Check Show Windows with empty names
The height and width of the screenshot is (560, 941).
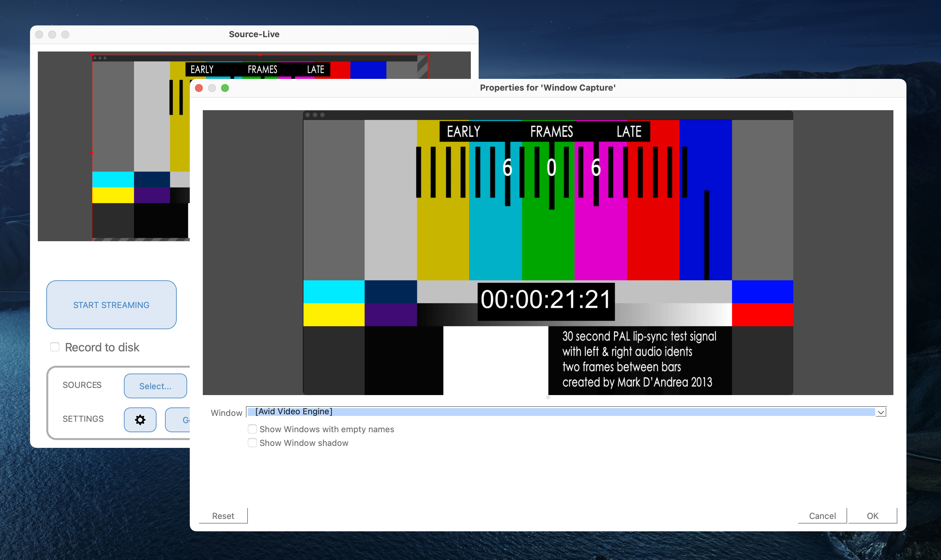(x=252, y=429)
